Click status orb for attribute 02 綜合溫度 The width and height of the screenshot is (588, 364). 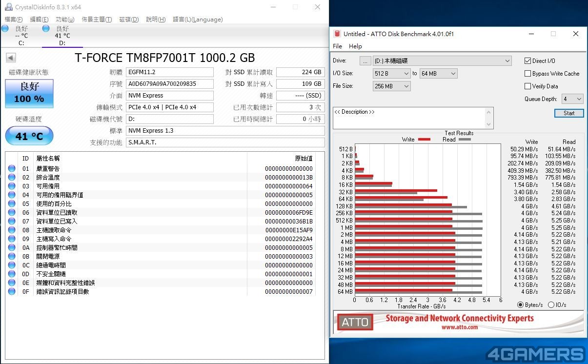pos(12,178)
